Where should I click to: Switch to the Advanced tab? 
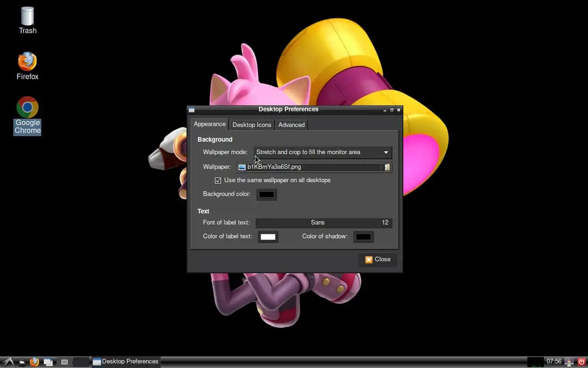pyautogui.click(x=291, y=125)
